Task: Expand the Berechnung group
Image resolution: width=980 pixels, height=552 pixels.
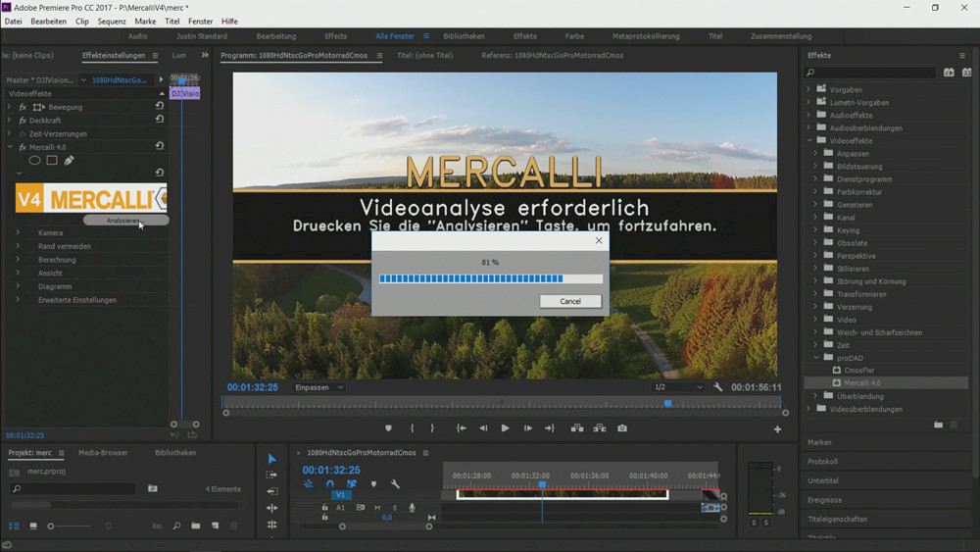Action: pos(18,260)
